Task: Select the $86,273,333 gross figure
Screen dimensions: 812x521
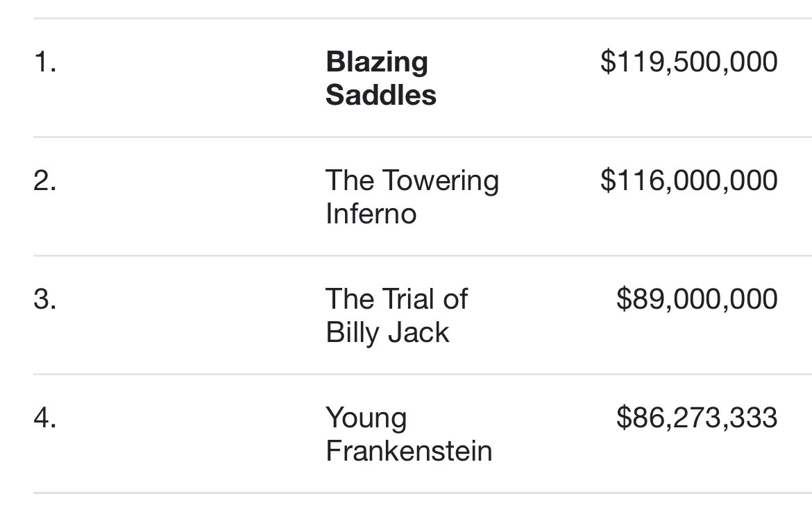Action: pos(697,418)
